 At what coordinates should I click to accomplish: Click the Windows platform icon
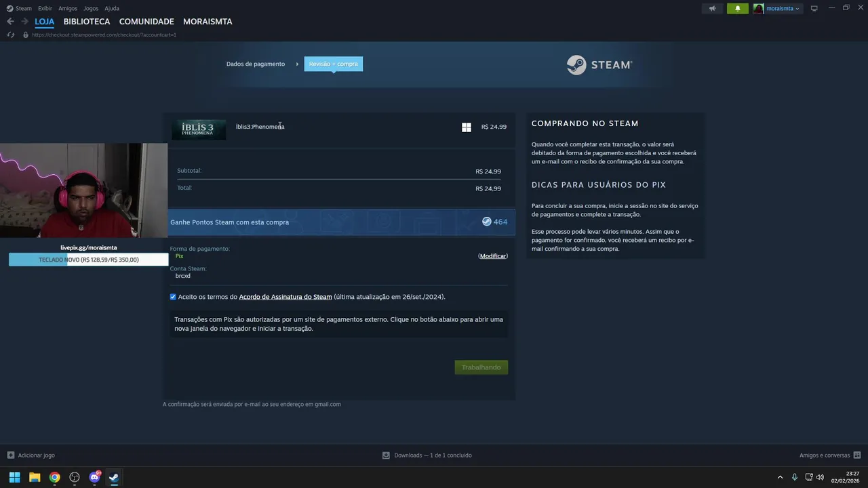pos(467,127)
